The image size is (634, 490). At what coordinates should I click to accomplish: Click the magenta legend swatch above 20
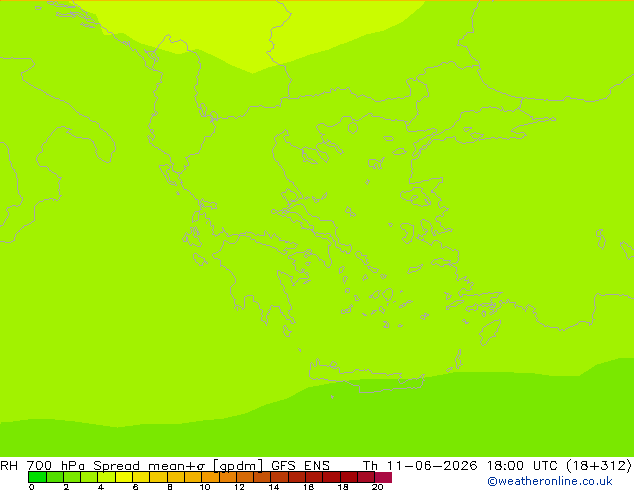tap(383, 477)
